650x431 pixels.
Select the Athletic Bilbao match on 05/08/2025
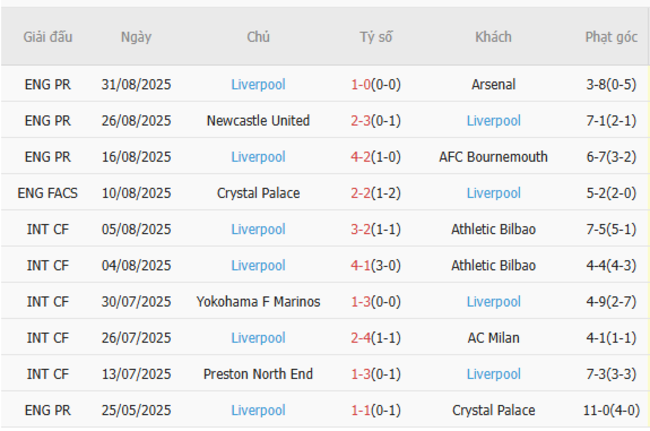tap(493, 229)
